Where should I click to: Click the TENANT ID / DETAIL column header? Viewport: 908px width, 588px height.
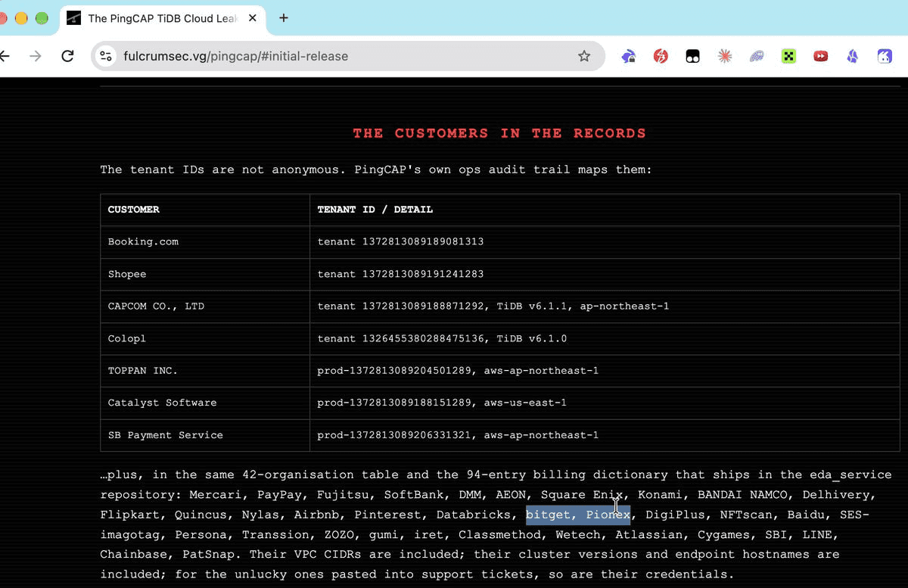click(605, 210)
